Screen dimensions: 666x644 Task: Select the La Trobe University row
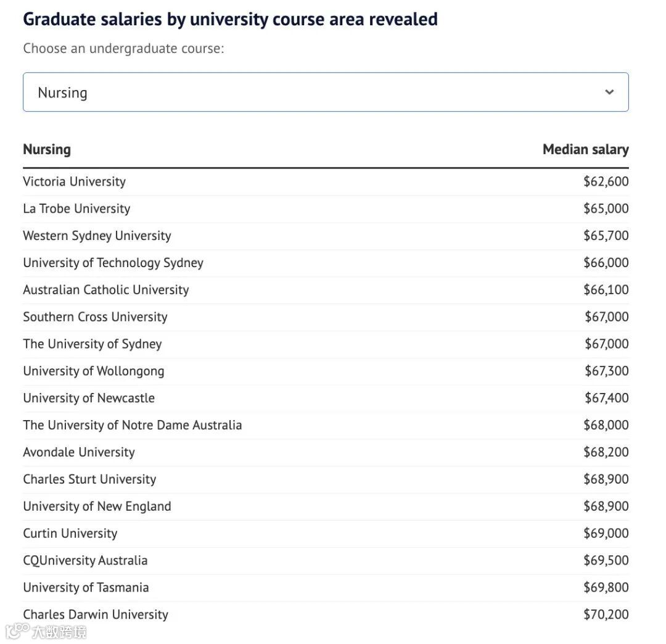76,208
